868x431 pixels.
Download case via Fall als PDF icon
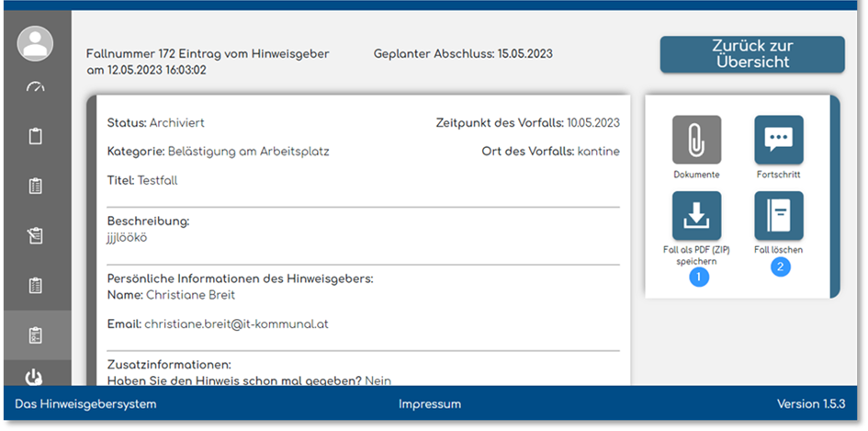(696, 215)
